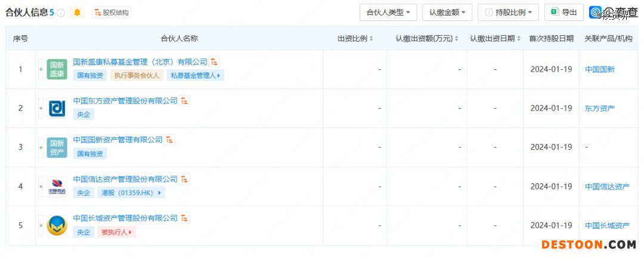Click 国有独资 tag in row 1
This screenshot has width=644, height=258.
[x=90, y=75]
